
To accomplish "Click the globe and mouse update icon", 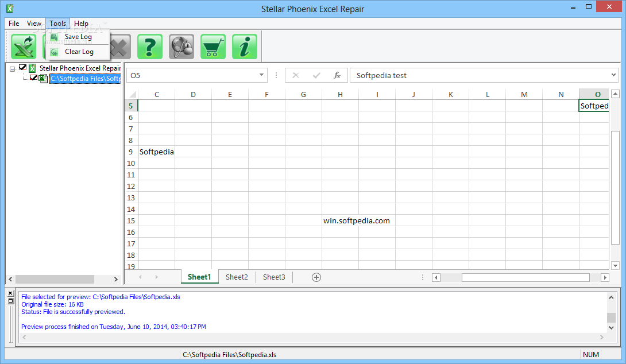I will 181,47.
